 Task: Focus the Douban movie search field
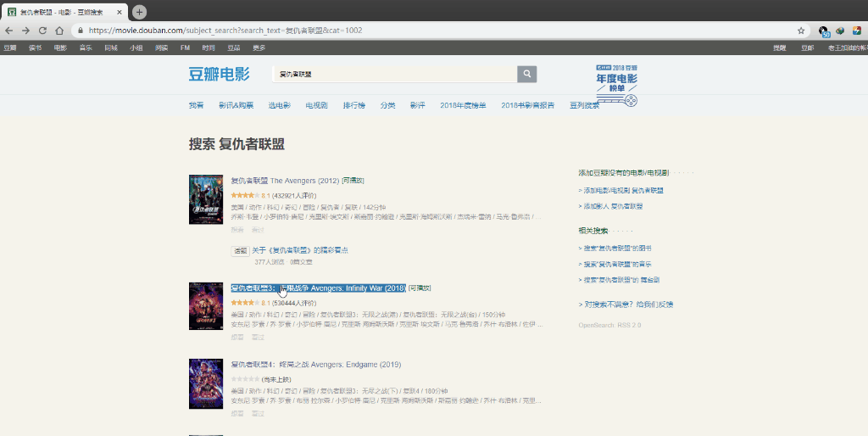[x=395, y=74]
